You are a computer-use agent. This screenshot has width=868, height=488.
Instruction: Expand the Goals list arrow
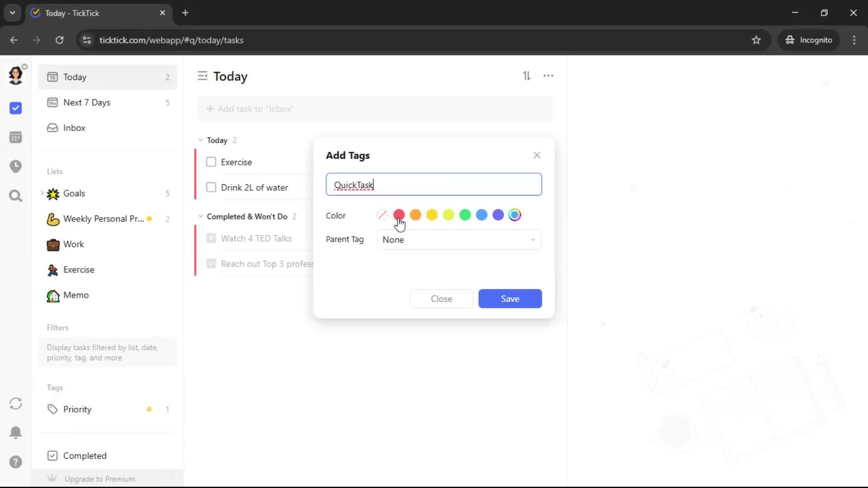(42, 193)
